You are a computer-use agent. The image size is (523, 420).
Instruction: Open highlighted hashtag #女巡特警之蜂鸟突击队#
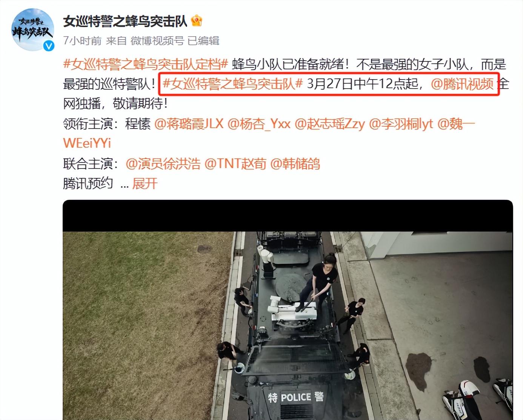pyautogui.click(x=233, y=84)
